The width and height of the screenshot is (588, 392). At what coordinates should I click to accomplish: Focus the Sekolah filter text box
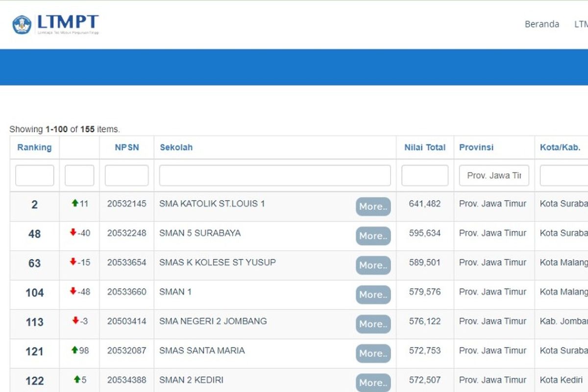(274, 175)
